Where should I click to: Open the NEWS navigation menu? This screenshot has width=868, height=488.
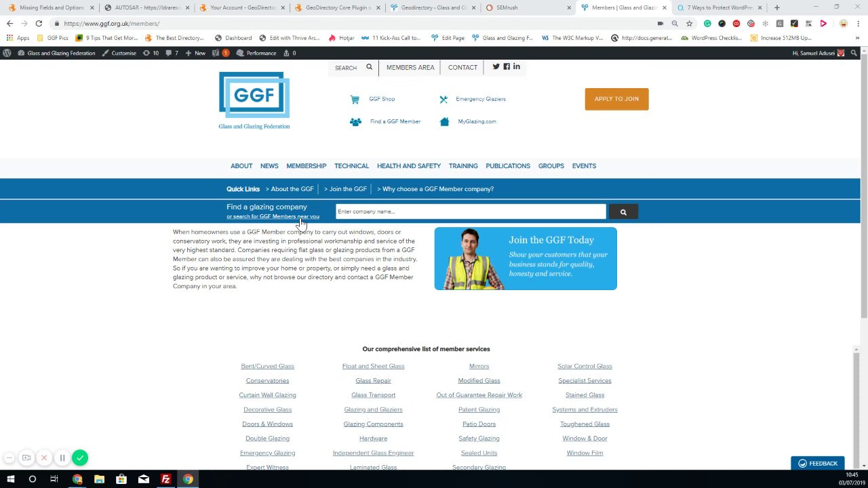(x=269, y=166)
